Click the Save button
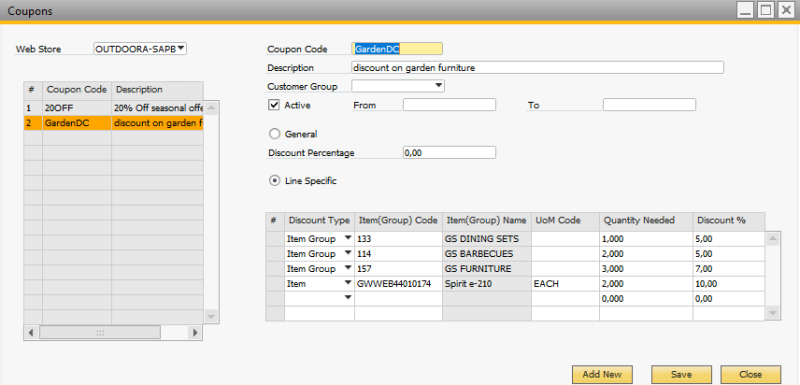Viewport: 800px width, 385px height. pyautogui.click(x=681, y=374)
